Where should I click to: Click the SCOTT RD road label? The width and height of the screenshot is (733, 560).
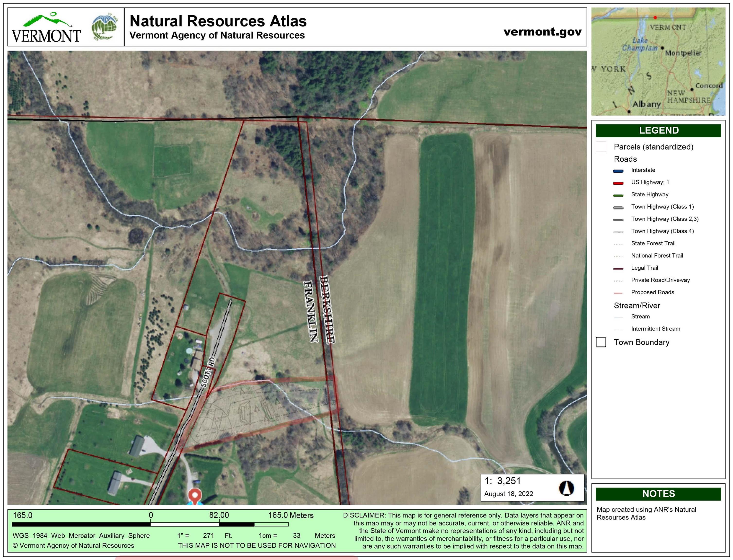pos(208,372)
